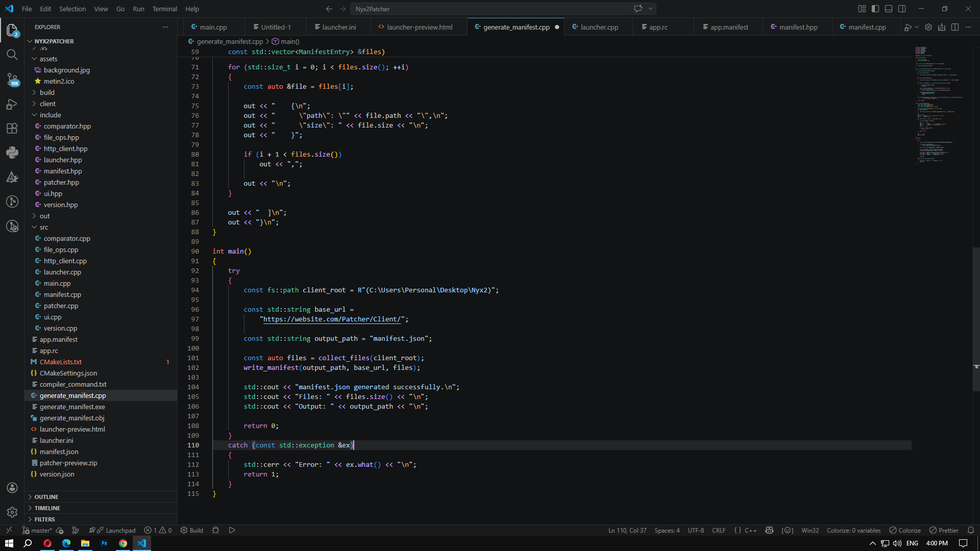Toggle the problems indicator showing 1 warning
The width and height of the screenshot is (980, 551).
click(x=158, y=530)
